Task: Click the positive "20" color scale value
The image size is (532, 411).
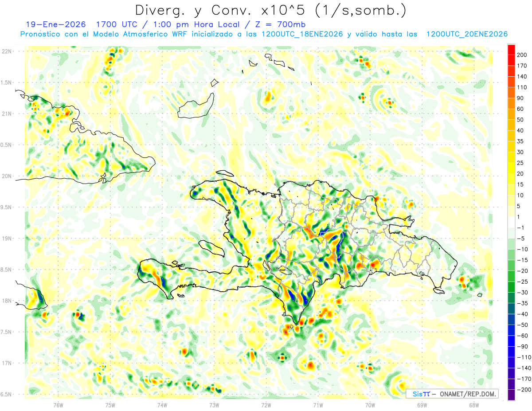Action: coord(520,173)
